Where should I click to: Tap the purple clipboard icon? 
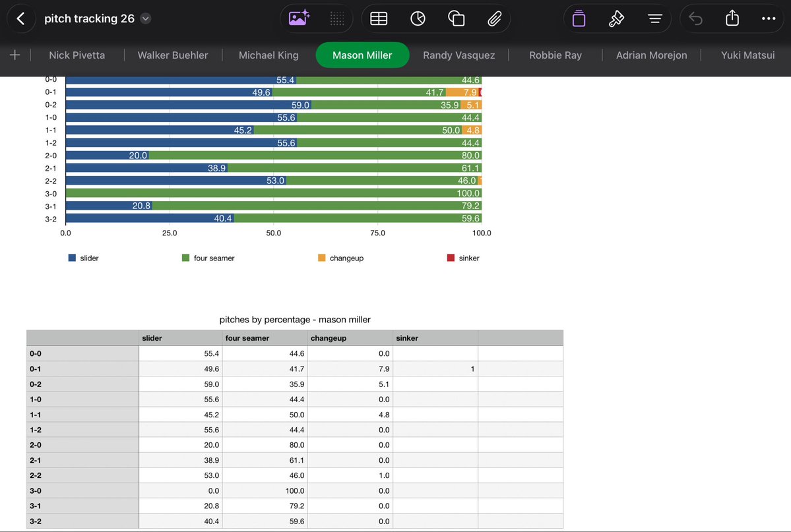(x=579, y=18)
